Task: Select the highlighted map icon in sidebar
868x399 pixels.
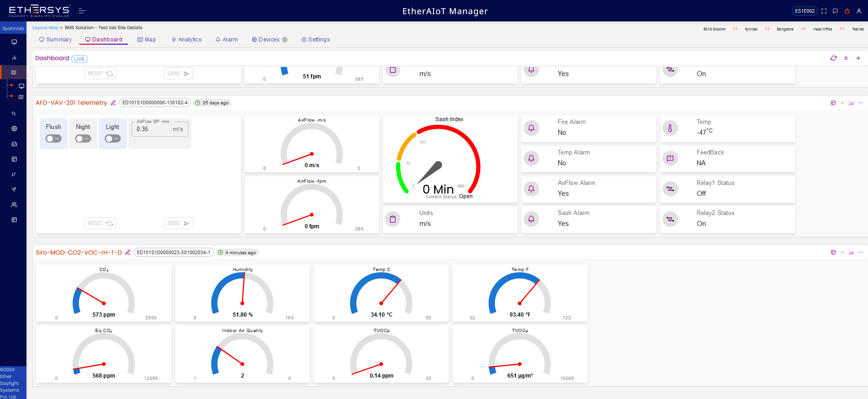Action: click(x=14, y=72)
